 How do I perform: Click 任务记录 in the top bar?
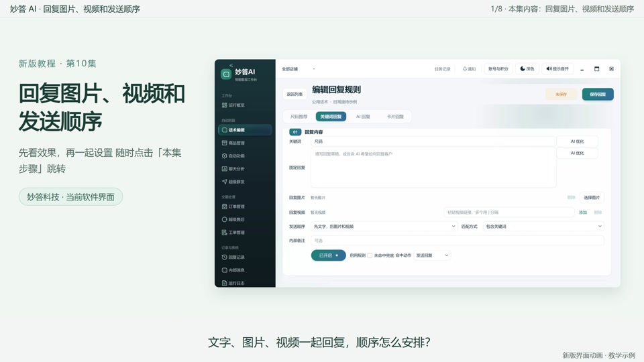tap(442, 69)
